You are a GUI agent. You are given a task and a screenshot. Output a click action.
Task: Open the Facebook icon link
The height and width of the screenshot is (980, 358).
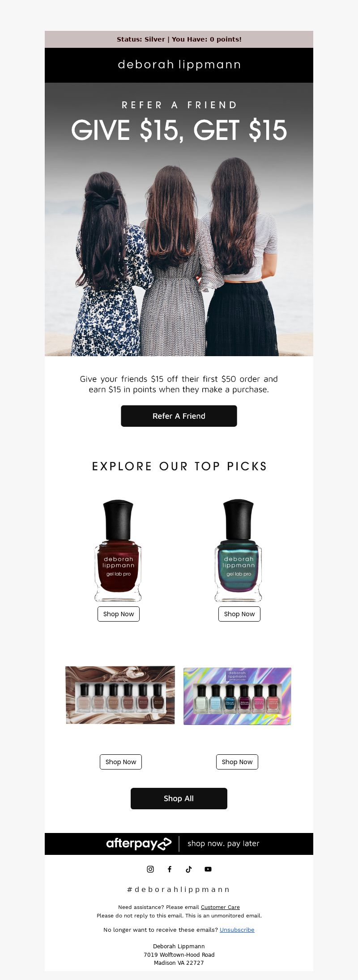170,869
